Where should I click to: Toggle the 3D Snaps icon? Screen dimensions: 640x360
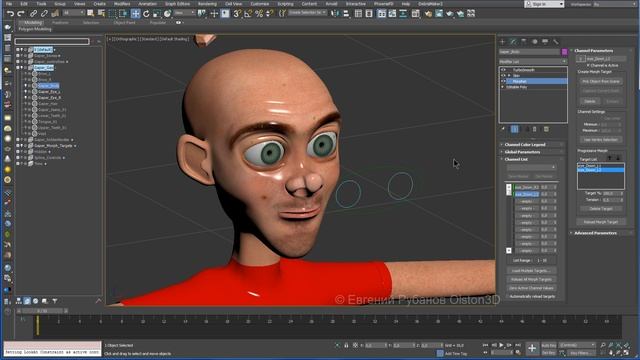tap(237, 13)
